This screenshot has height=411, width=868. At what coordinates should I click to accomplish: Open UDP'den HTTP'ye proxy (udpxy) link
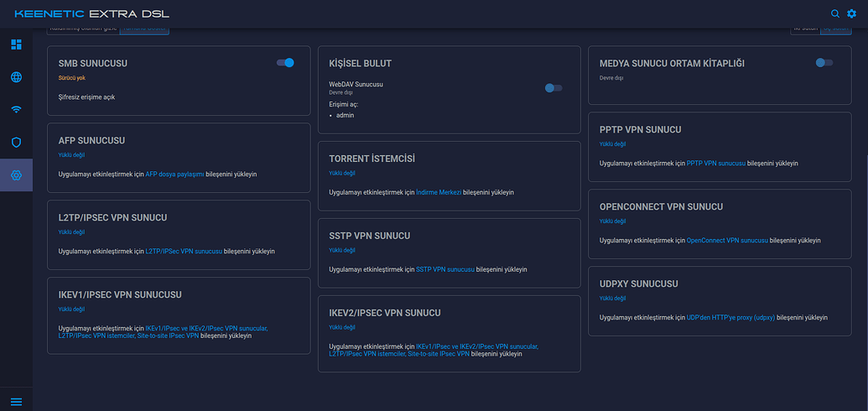[x=730, y=318]
